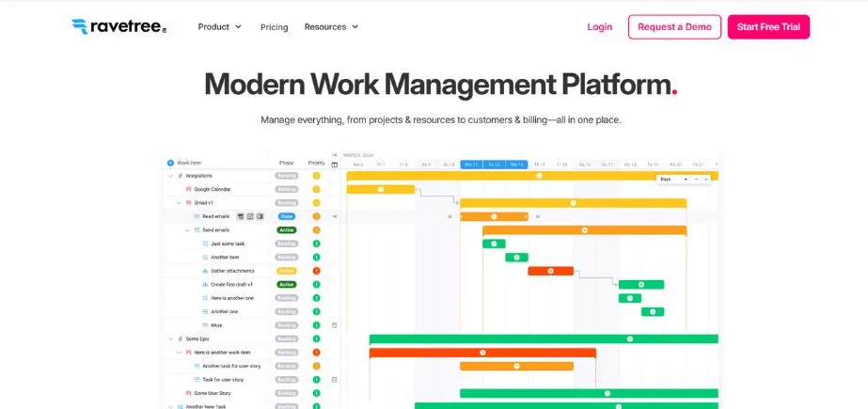Zoom out the Gantt with minus button
The image size is (868, 409).
click(697, 180)
